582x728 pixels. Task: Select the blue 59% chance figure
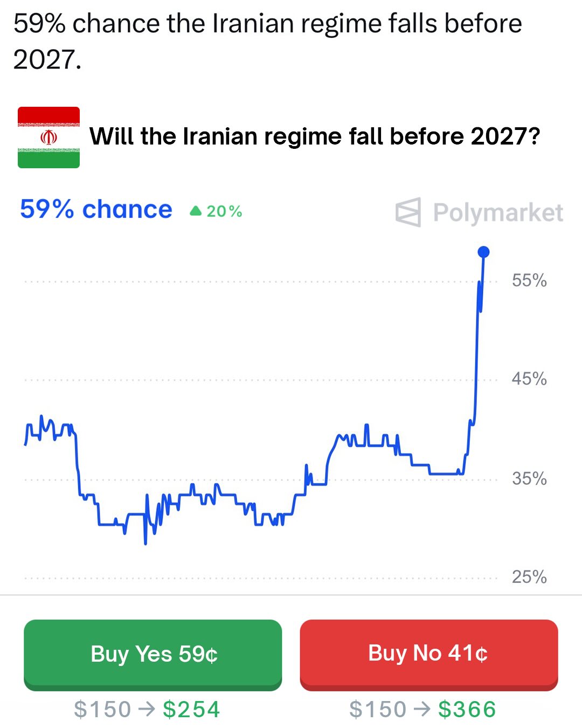click(x=96, y=209)
